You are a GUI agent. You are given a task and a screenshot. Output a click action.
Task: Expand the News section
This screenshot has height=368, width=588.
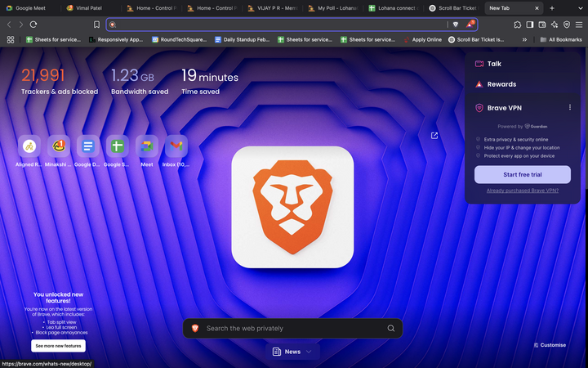pyautogui.click(x=292, y=352)
